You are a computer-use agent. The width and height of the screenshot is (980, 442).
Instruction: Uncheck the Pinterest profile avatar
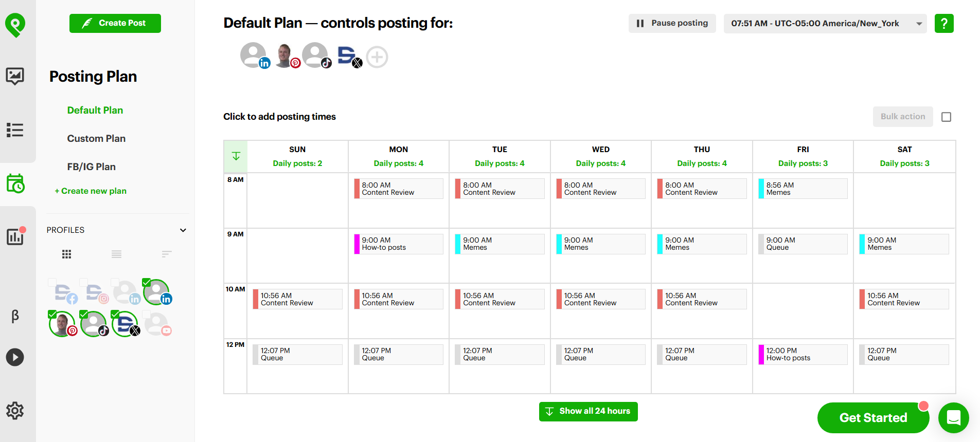coord(62,324)
